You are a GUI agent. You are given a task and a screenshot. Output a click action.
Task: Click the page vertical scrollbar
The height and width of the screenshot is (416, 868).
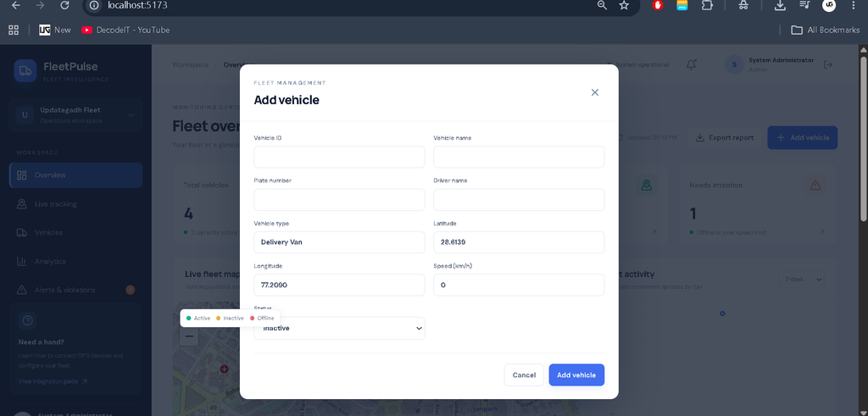(x=862, y=138)
